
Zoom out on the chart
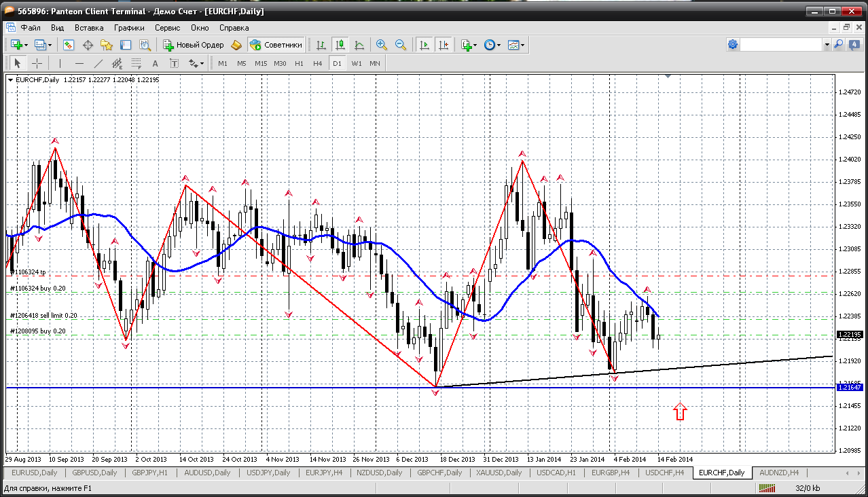point(401,45)
